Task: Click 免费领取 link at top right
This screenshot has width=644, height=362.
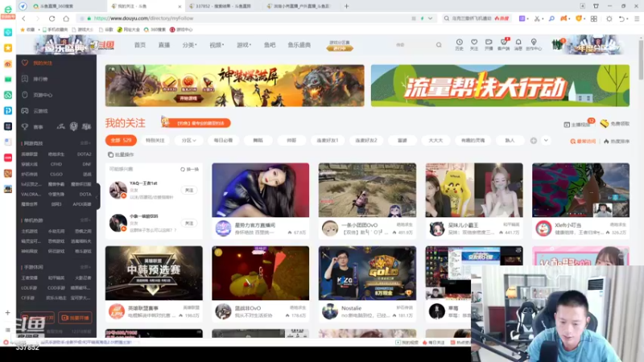Action: 615,124
